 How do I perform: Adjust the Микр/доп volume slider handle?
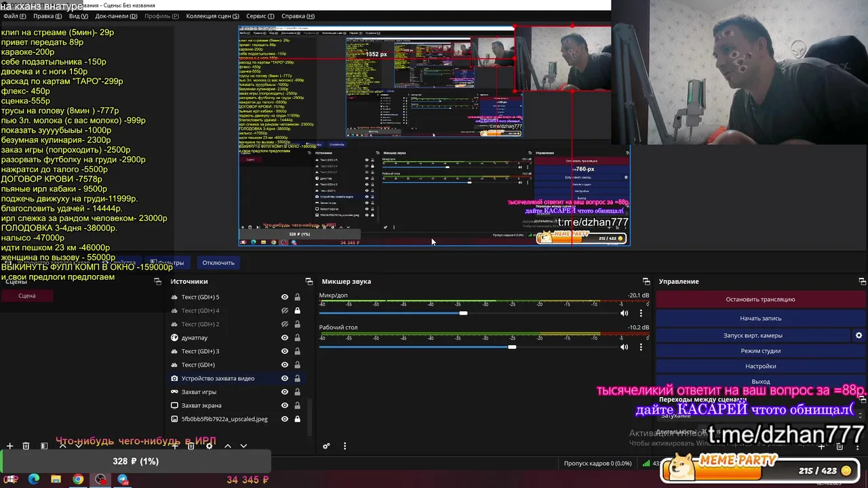pos(463,313)
